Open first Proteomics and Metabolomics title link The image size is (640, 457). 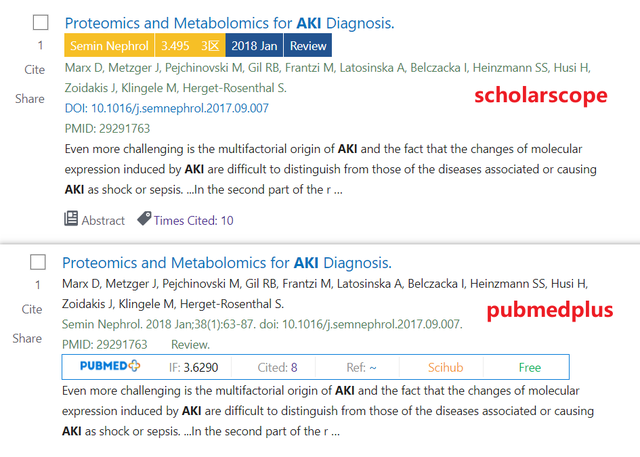coord(229,23)
